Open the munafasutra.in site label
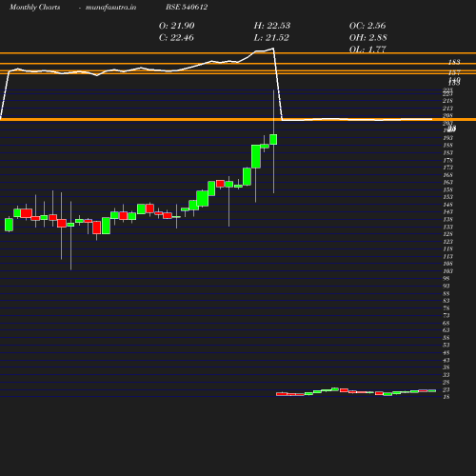 111,7
